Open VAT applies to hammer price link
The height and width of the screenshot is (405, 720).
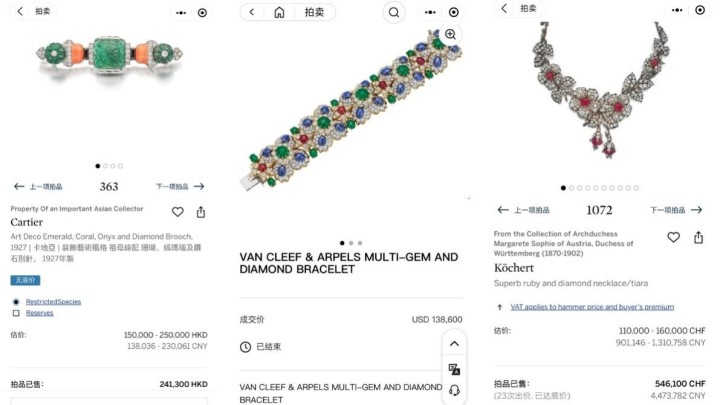(592, 307)
